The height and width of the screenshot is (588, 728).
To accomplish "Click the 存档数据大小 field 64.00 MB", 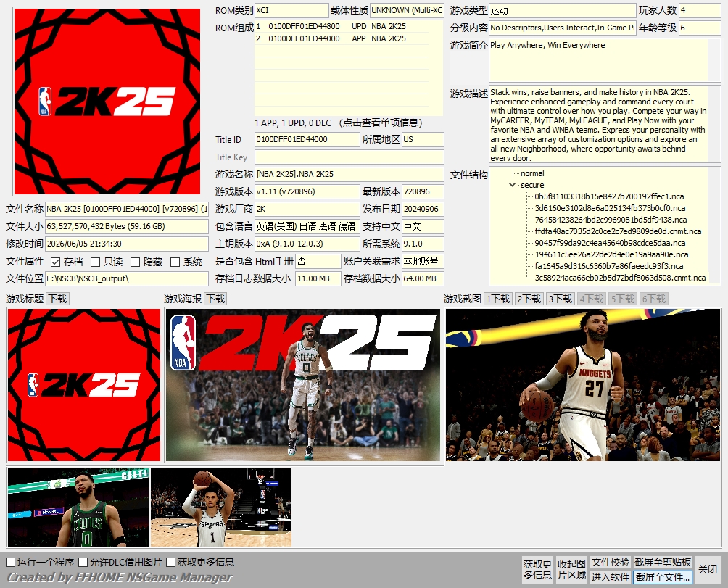I will 423,279.
